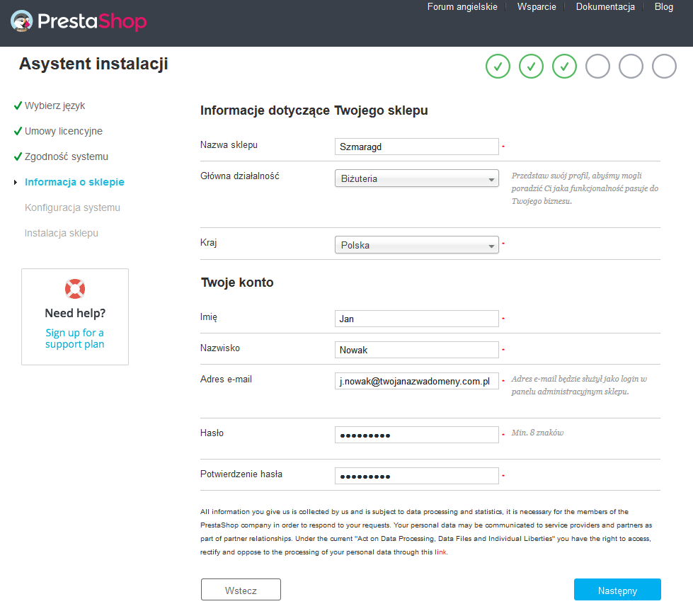Focus the Adres e-mail input field
Screen dimensions: 693x616
coord(416,381)
